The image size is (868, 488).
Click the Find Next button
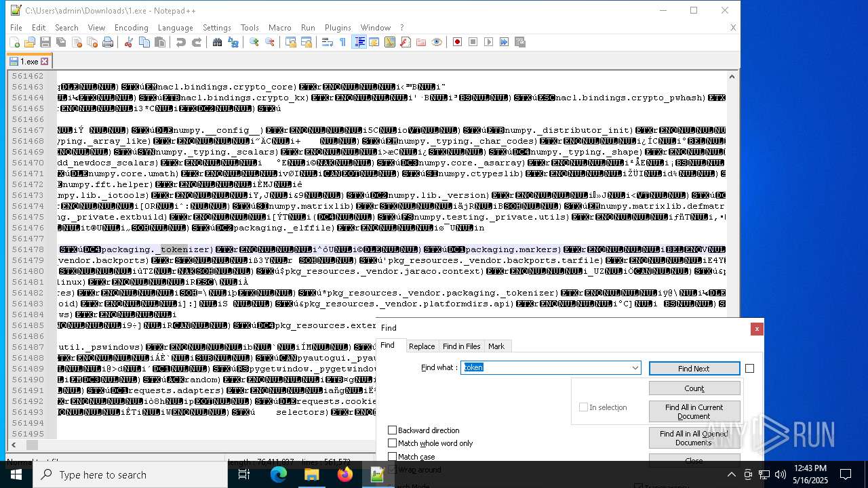tap(694, 369)
